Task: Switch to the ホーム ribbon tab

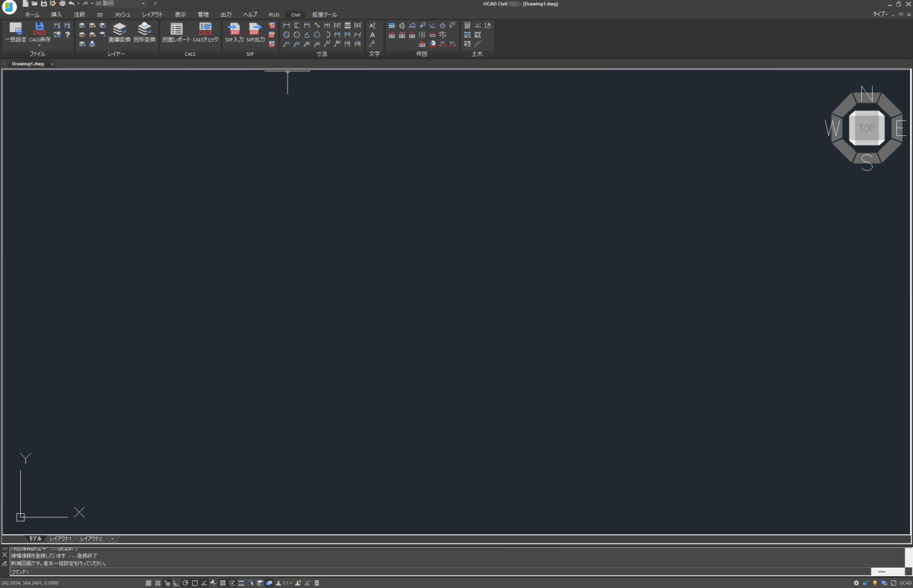Action: pyautogui.click(x=32, y=15)
